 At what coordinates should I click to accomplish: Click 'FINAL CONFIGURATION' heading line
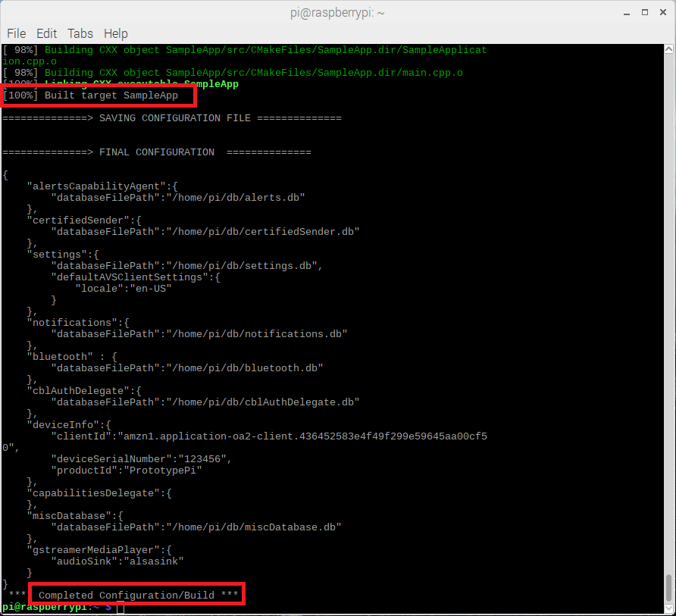[x=157, y=152]
